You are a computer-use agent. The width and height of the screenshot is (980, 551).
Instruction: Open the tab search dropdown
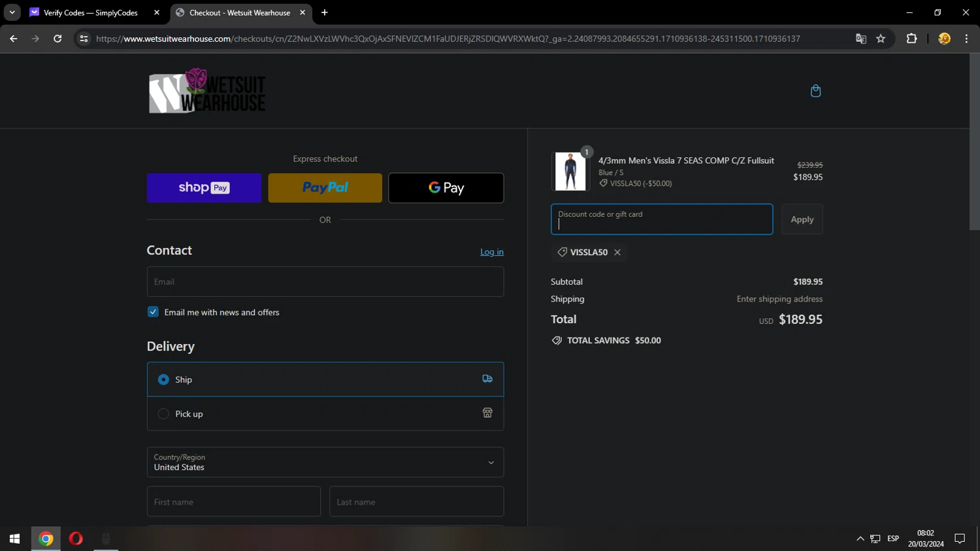pyautogui.click(x=12, y=12)
